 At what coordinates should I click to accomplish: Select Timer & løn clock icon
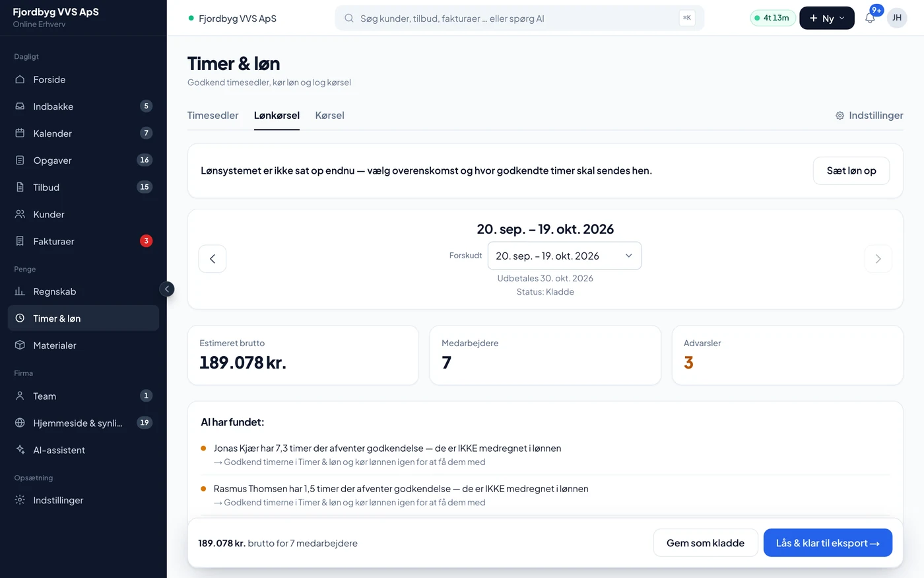(x=20, y=318)
